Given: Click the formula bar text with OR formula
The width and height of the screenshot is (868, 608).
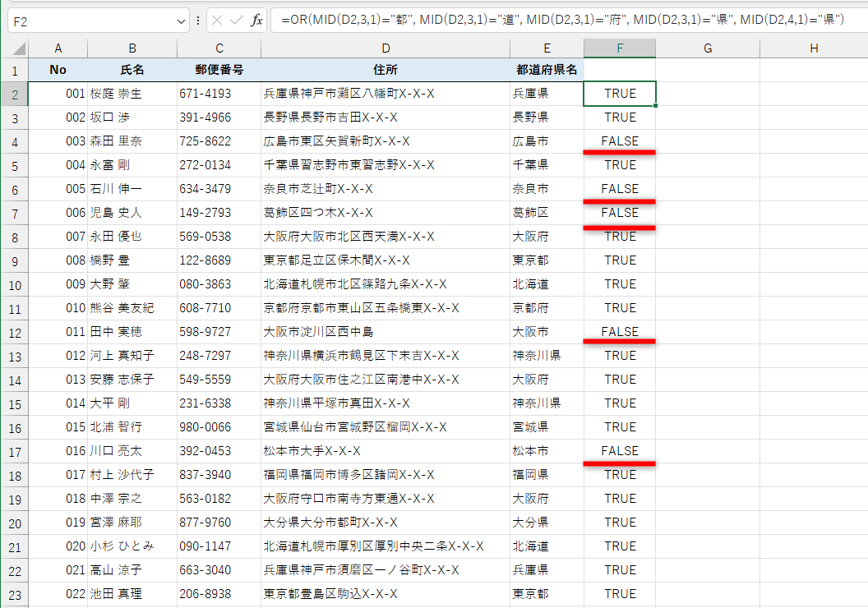Looking at the screenshot, I should (x=562, y=20).
